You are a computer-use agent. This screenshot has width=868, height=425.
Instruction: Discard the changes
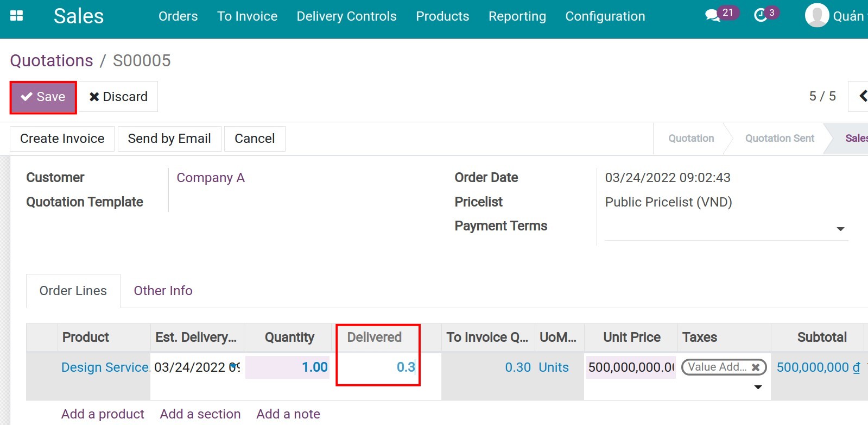(x=118, y=97)
